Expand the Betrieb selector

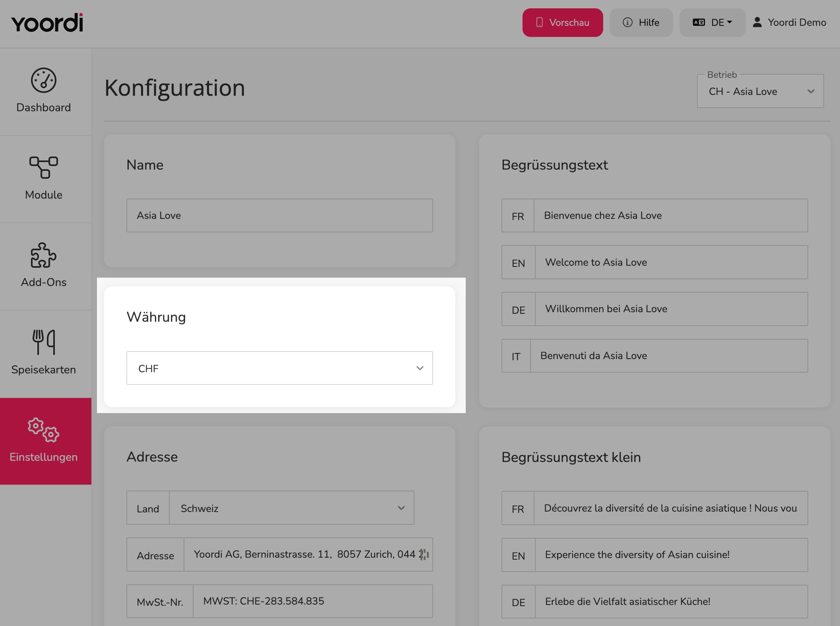(760, 91)
